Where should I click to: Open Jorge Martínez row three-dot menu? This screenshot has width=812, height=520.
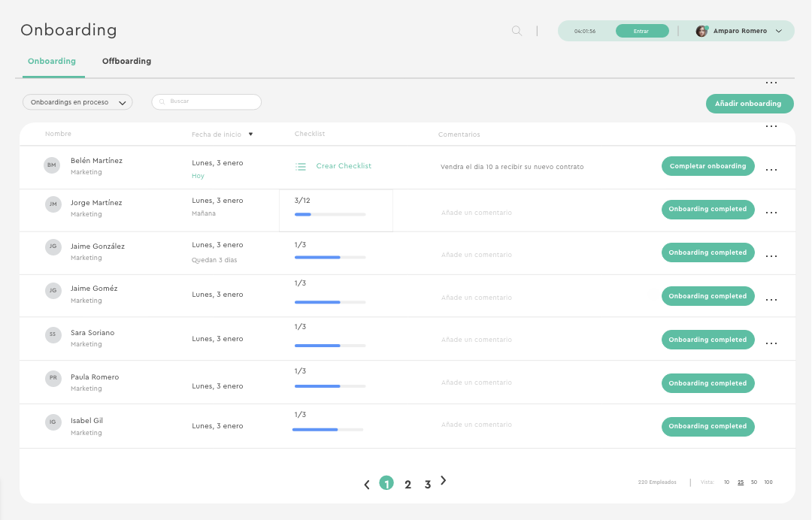pos(771,213)
